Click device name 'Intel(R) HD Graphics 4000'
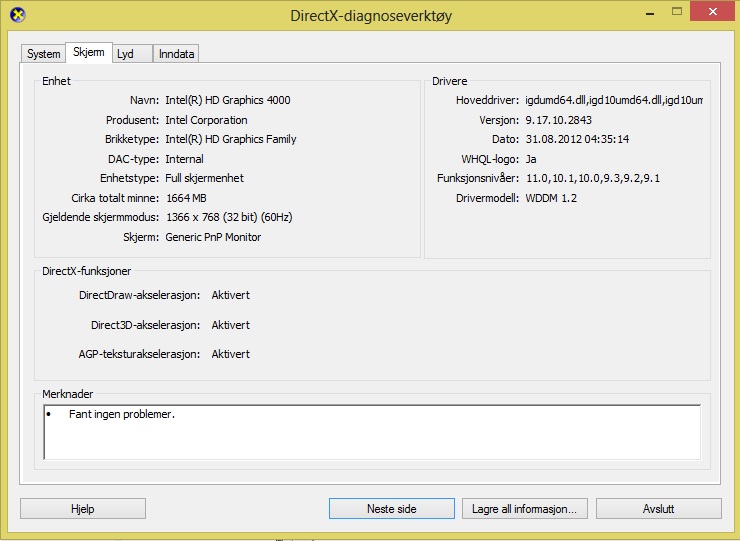The height and width of the screenshot is (541, 740). click(x=228, y=100)
